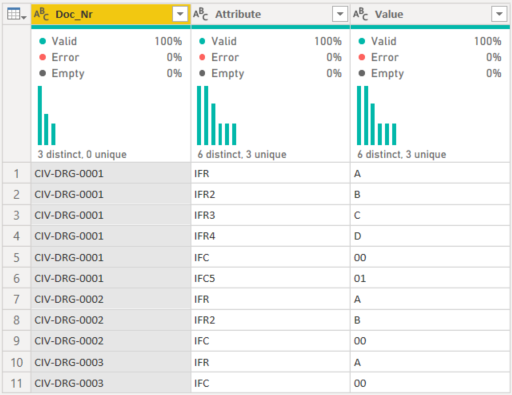
Task: Click IFR attribute cell in row 7
Action: click(x=270, y=299)
